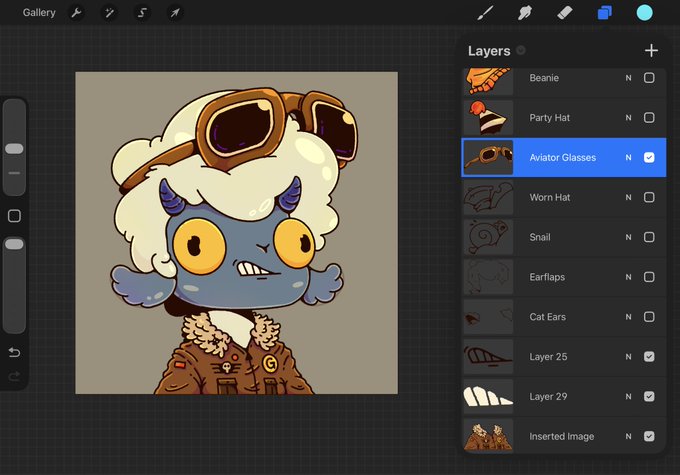680x475 pixels.
Task: Select the 'Earflaps' layer name
Action: [x=547, y=277]
